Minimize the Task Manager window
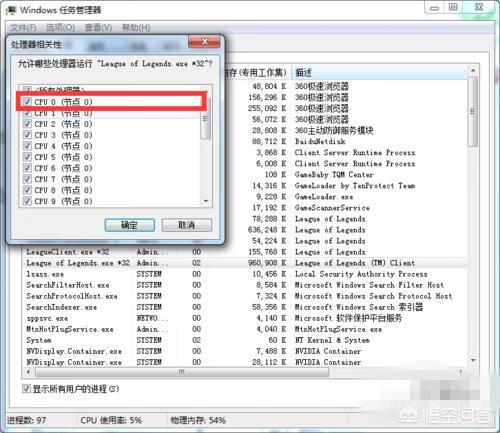500x433 pixels. point(435,7)
